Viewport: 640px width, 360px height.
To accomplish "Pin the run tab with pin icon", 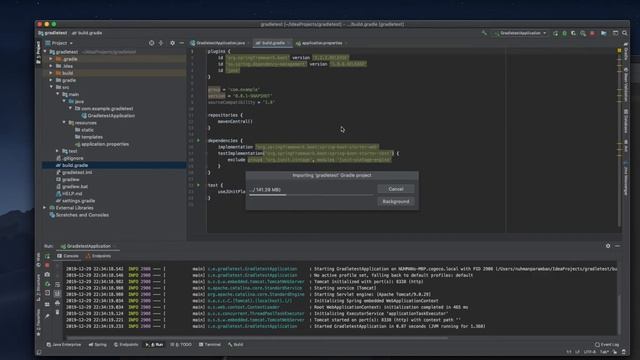I will 47,316.
